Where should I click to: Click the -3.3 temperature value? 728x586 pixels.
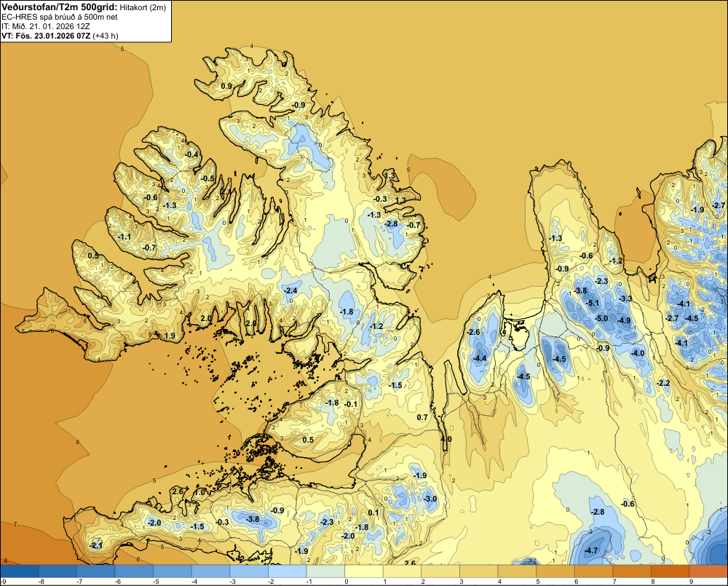[x=625, y=298]
